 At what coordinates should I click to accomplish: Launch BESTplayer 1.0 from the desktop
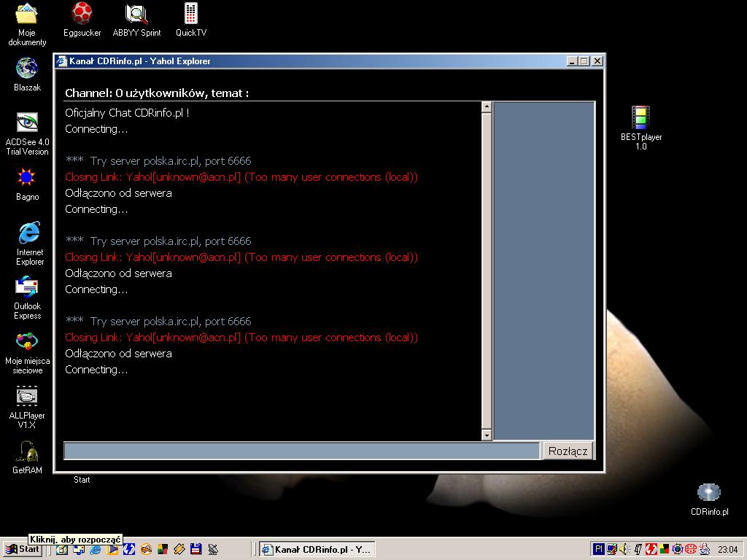[x=640, y=128]
